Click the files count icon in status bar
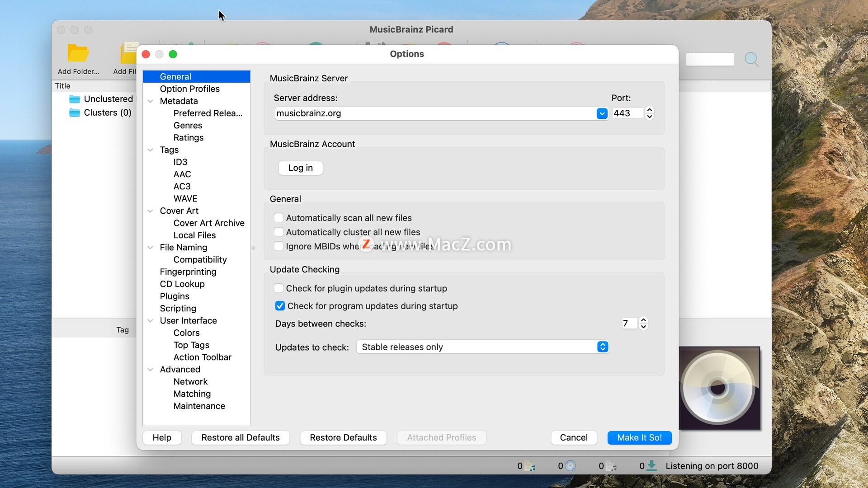The image size is (868, 488). 530,466
